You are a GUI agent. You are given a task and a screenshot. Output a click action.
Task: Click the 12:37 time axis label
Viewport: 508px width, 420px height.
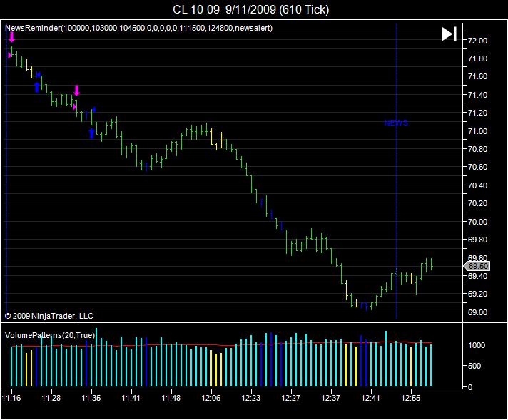pyautogui.click(x=331, y=398)
